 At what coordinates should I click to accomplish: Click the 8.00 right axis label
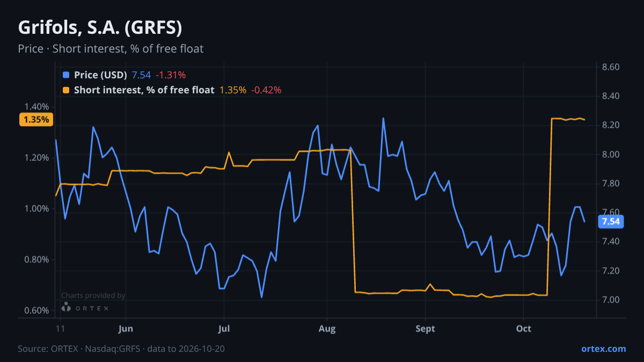click(611, 154)
